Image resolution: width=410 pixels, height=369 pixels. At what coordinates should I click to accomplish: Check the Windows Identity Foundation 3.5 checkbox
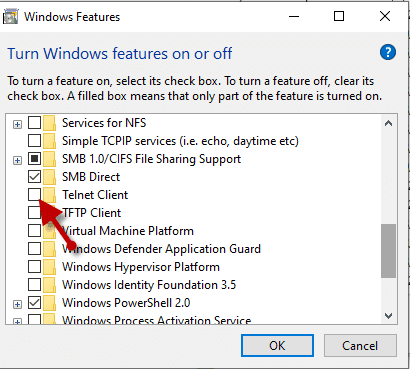pos(34,285)
